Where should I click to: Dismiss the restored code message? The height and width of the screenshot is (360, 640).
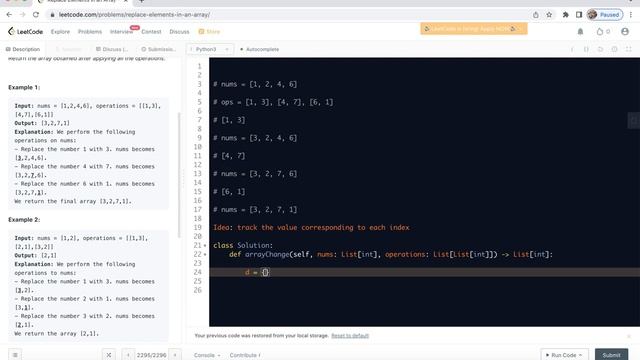(x=629, y=336)
